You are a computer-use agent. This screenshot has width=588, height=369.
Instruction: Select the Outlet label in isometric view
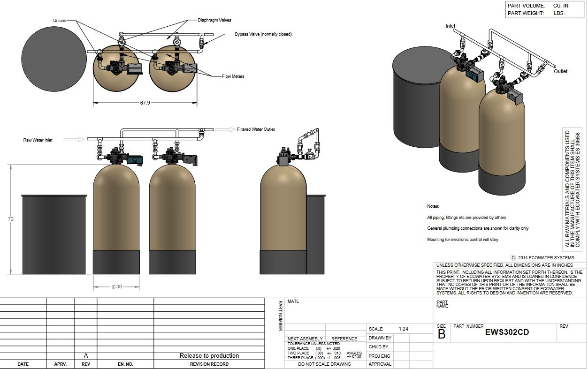tap(560, 72)
